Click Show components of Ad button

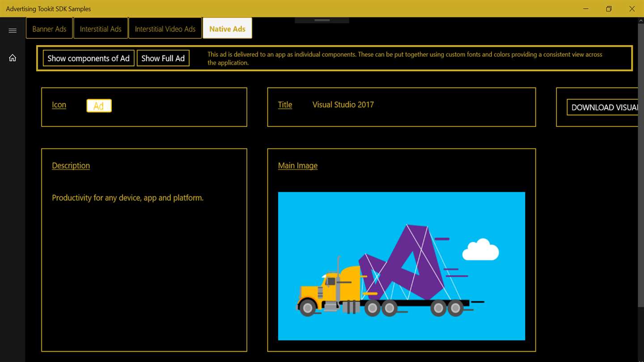tap(89, 58)
